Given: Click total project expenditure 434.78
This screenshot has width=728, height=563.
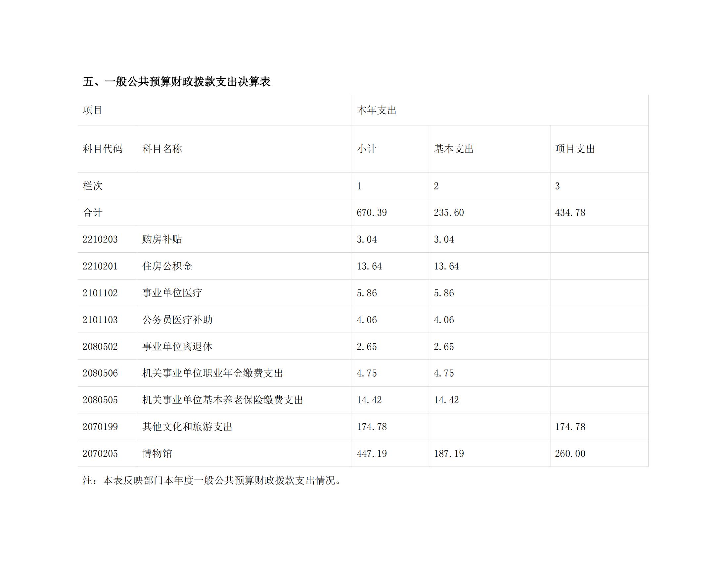Looking at the screenshot, I should click(570, 213).
